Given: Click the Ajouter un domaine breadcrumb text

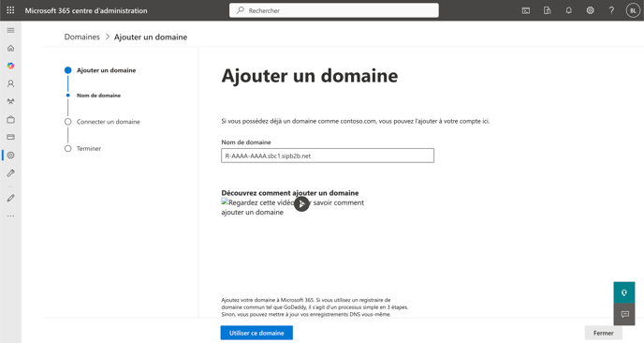Looking at the screenshot, I should [x=151, y=37].
